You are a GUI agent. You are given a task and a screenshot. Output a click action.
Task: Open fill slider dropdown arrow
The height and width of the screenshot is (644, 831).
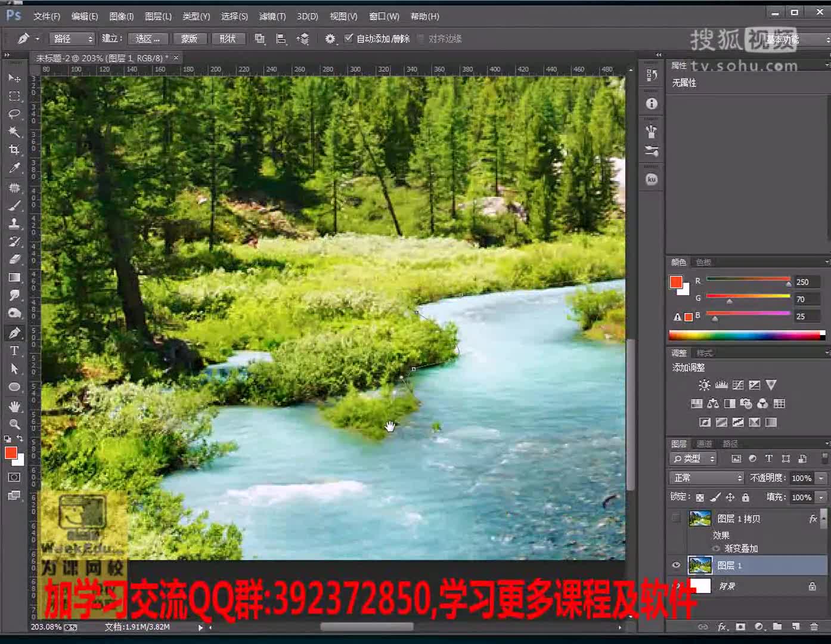tap(821, 497)
